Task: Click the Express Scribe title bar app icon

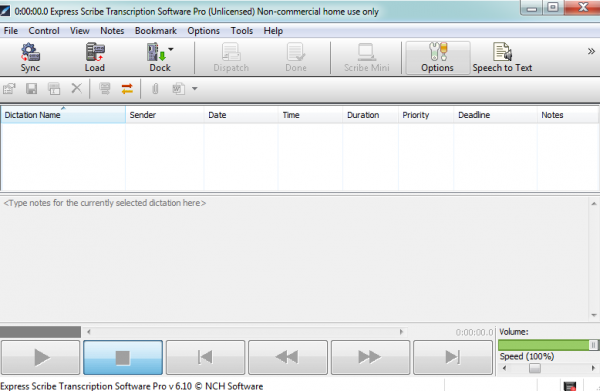Action: coord(5,11)
